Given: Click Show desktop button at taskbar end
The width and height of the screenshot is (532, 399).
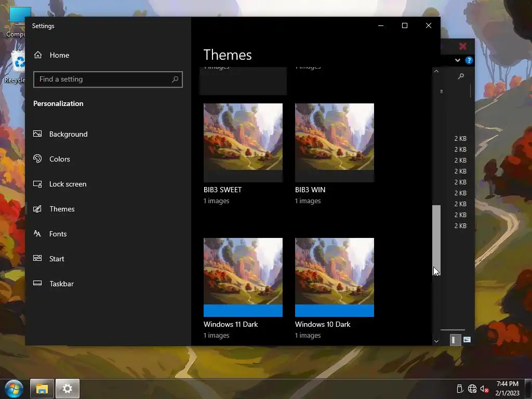Looking at the screenshot, I should (x=528, y=389).
